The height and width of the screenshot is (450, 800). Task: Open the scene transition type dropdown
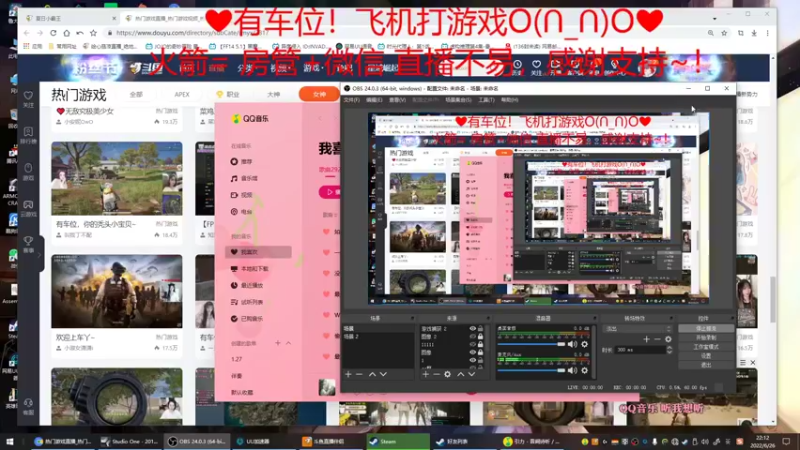click(637, 329)
